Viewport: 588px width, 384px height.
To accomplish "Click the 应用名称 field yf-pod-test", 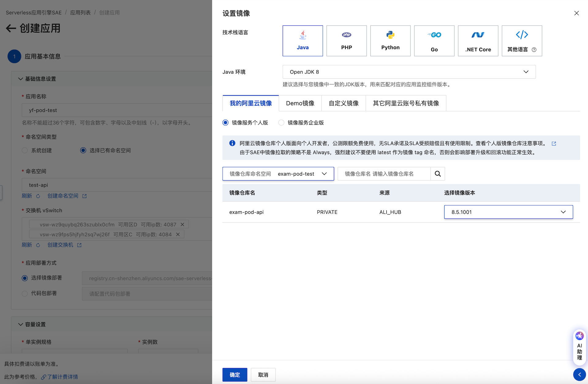I will click(117, 110).
